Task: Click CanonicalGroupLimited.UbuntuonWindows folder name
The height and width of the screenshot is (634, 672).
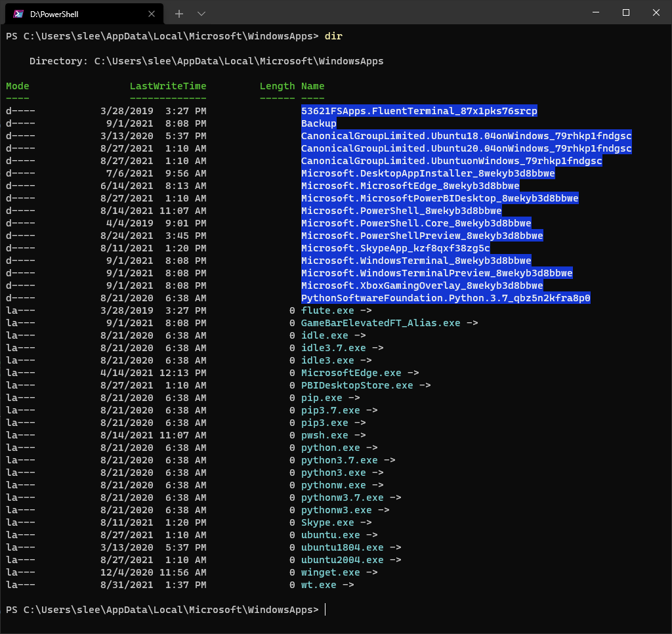Action: click(x=451, y=161)
